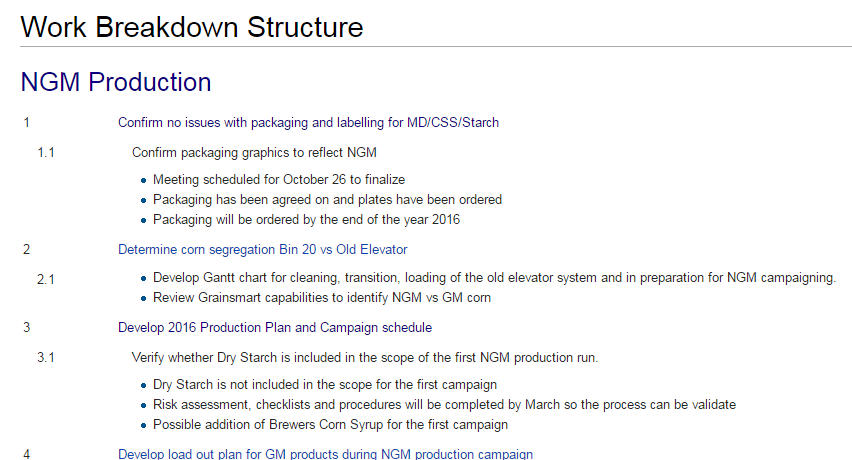
Task: Click the Work Breakdown Structure page title
Action: coord(192,27)
